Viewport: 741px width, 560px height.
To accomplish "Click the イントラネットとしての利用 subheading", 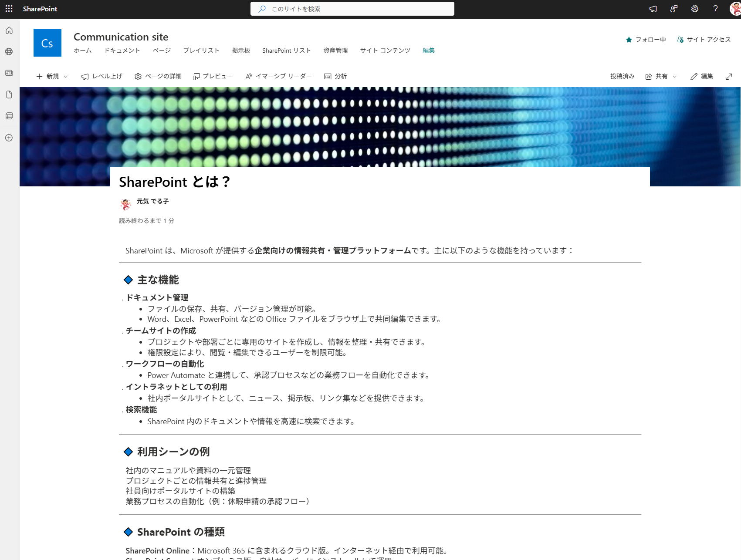I will (x=176, y=387).
